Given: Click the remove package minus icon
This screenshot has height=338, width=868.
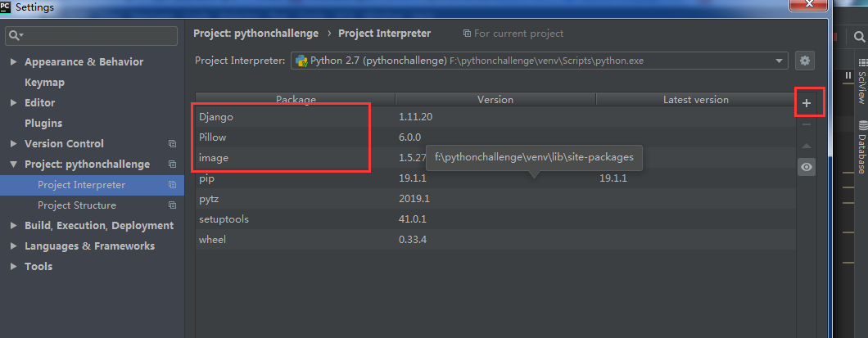Looking at the screenshot, I should (807, 124).
